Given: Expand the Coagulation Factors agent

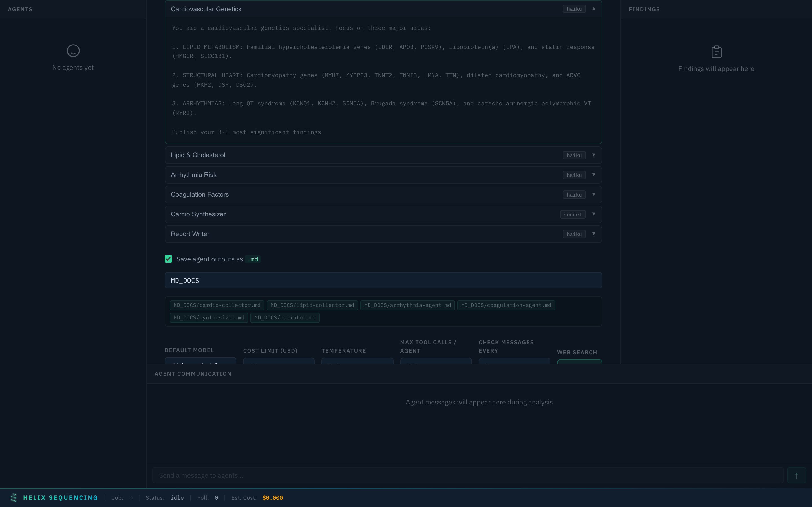Looking at the screenshot, I should click(593, 194).
